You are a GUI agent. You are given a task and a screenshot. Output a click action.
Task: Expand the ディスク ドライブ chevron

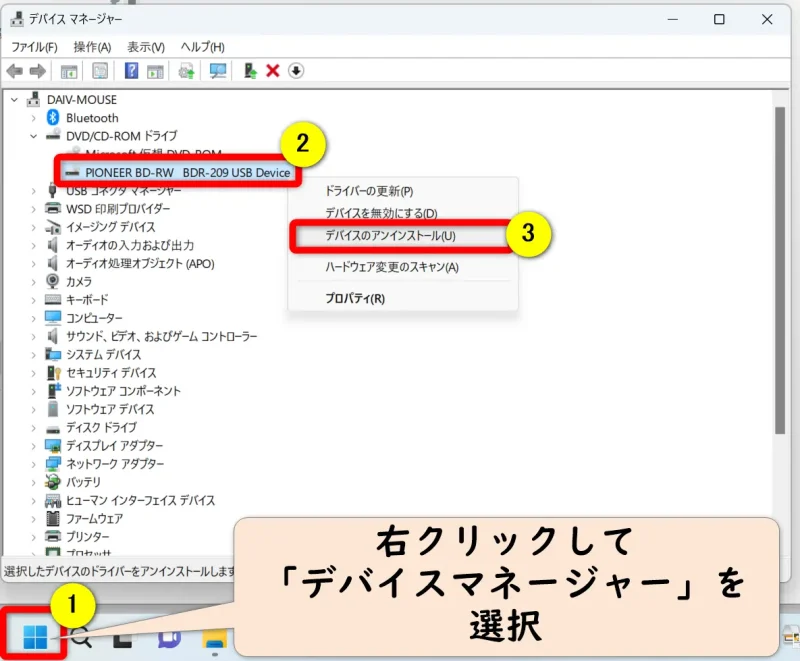34,427
